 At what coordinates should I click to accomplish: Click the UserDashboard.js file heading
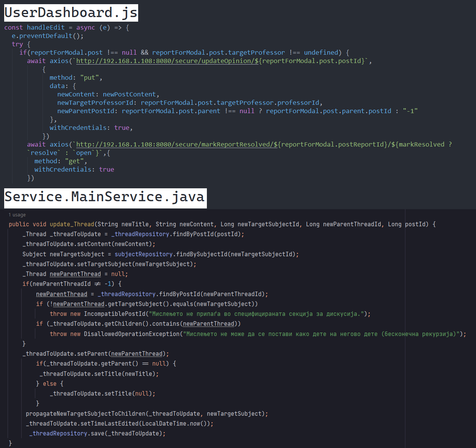coord(71,13)
